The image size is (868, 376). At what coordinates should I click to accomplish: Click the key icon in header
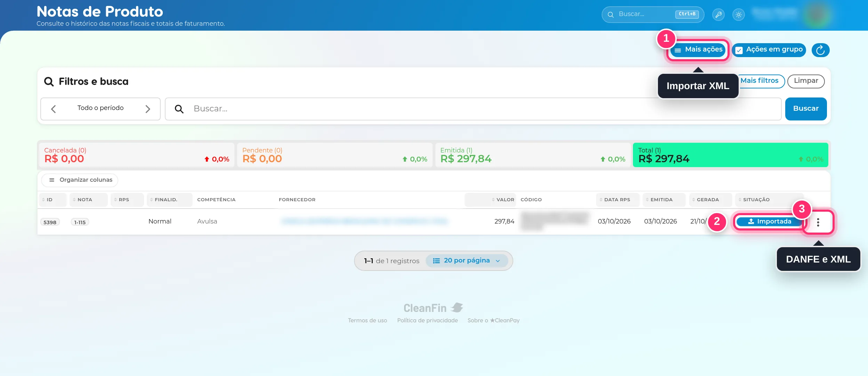click(x=718, y=15)
